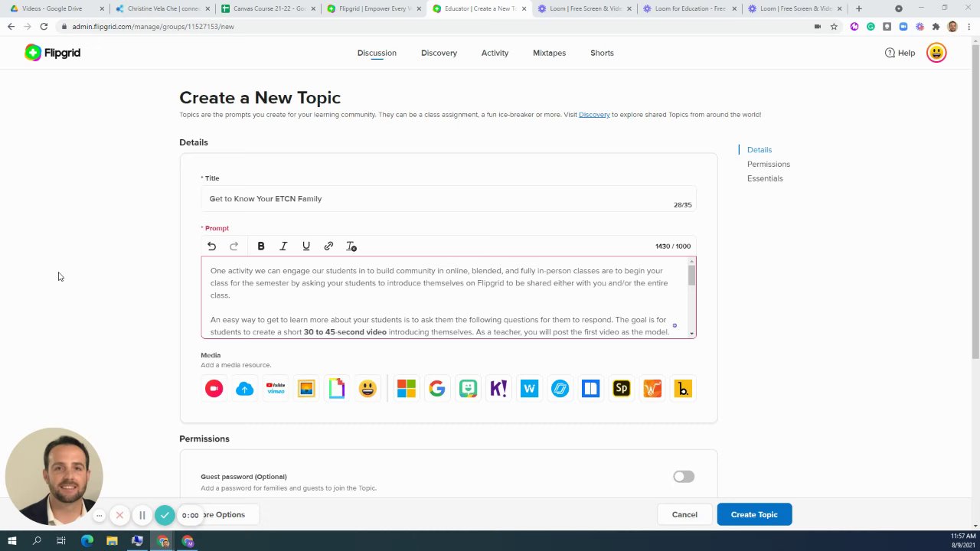
Task: Open the Discussion tab
Action: coord(377,53)
